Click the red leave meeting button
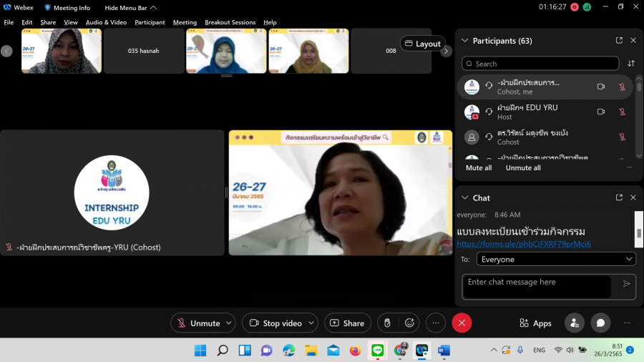 tap(462, 323)
